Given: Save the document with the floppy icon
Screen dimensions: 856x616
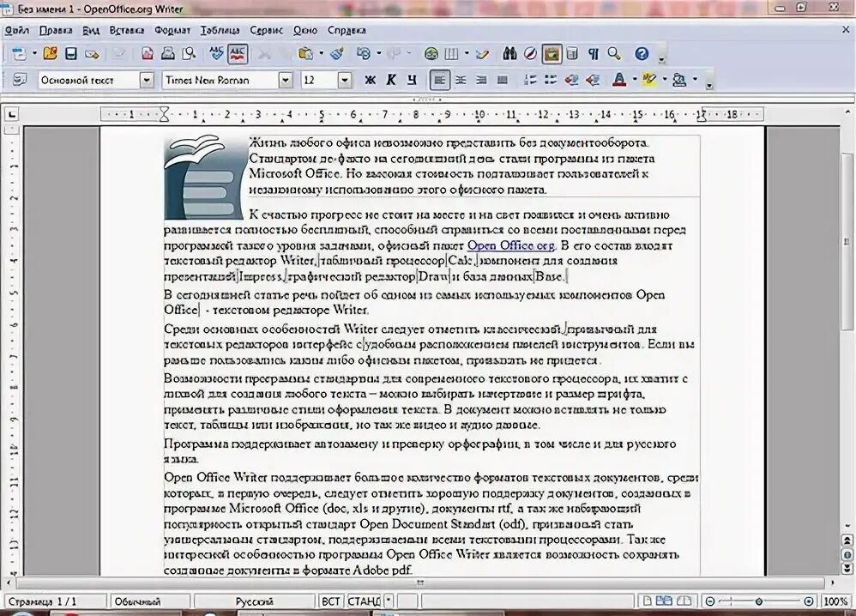Looking at the screenshot, I should 71,53.
